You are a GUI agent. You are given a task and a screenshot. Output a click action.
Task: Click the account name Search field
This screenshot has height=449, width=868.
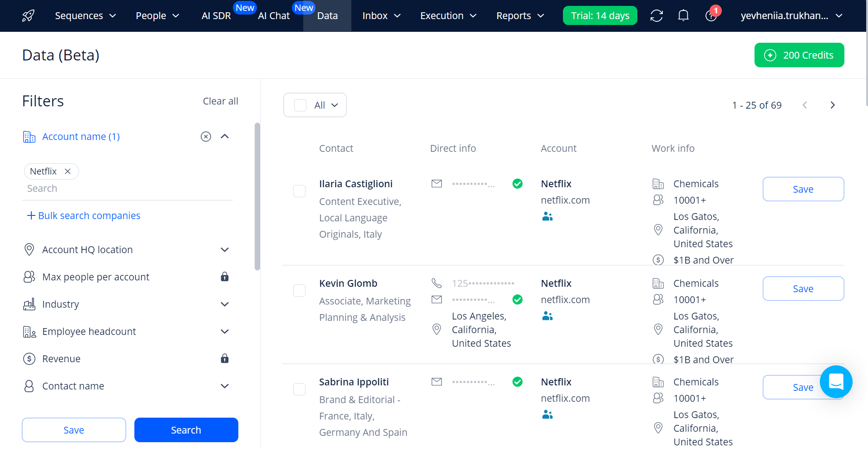[x=127, y=189]
